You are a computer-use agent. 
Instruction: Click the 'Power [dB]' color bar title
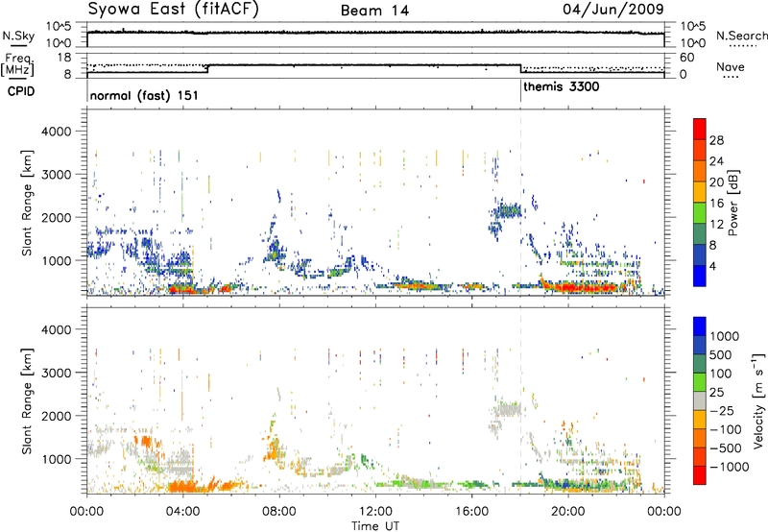point(733,203)
